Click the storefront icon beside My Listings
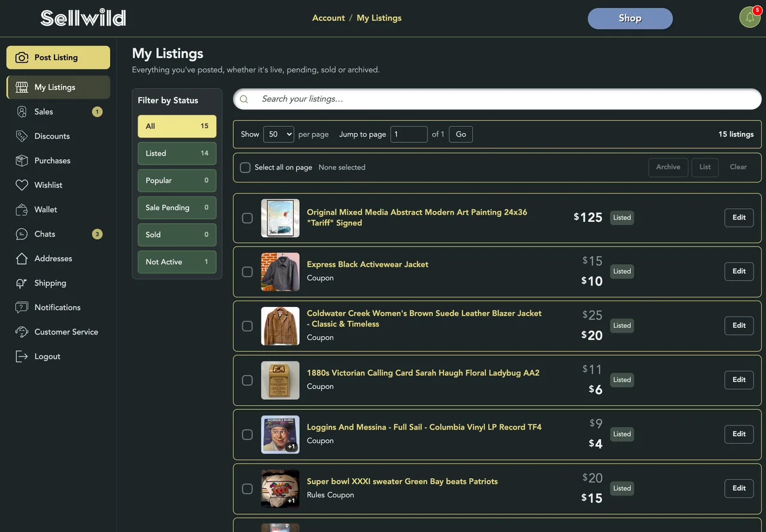The height and width of the screenshot is (532, 766). click(x=22, y=87)
